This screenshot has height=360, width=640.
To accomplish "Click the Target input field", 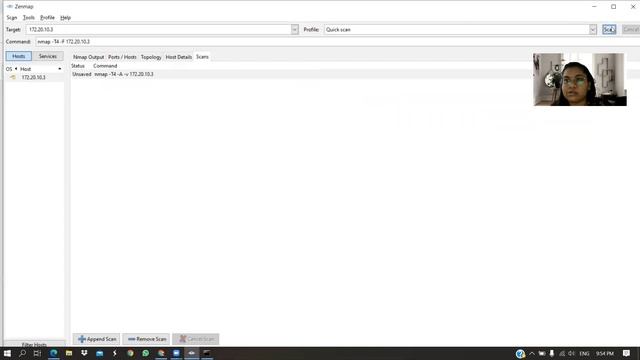I will (159, 29).
